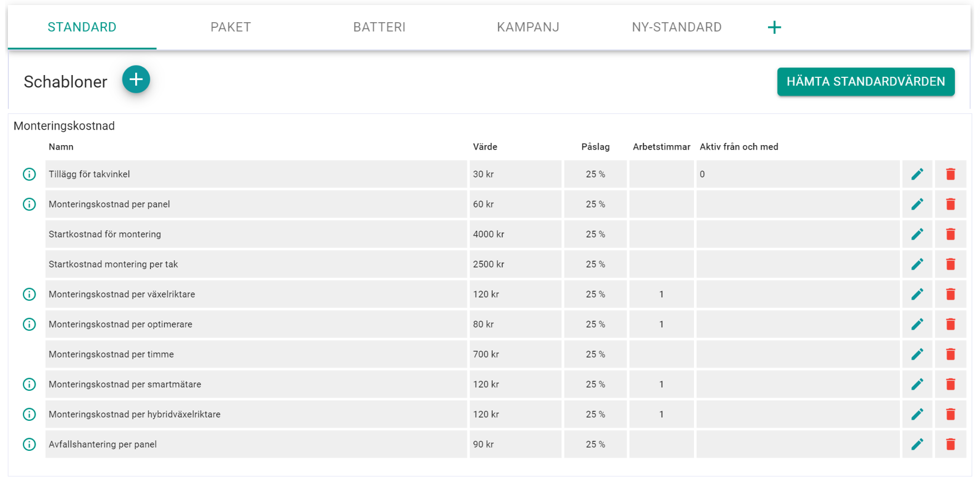Screen dimensions: 980x482
Task: Click pencil icon for Startkostnad för montering
Action: click(x=917, y=234)
